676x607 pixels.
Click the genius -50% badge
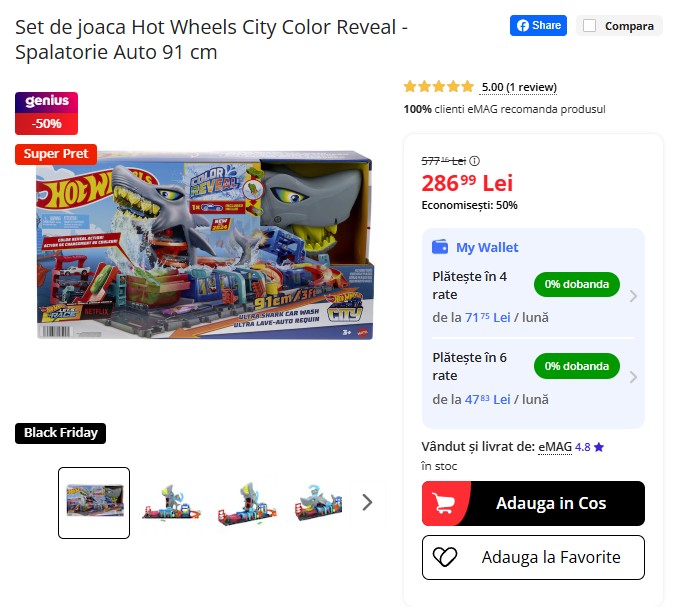47,113
